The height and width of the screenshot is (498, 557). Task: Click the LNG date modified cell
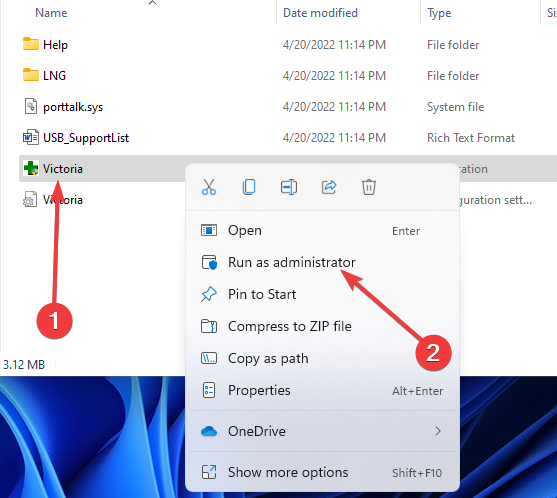[x=334, y=76]
